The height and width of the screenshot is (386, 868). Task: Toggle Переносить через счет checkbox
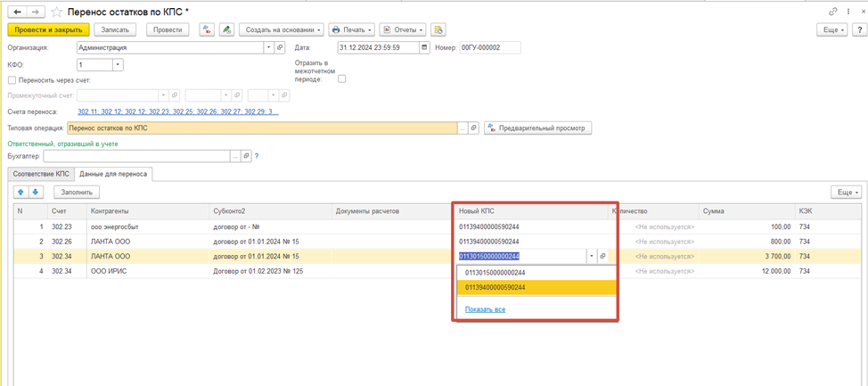pos(12,80)
